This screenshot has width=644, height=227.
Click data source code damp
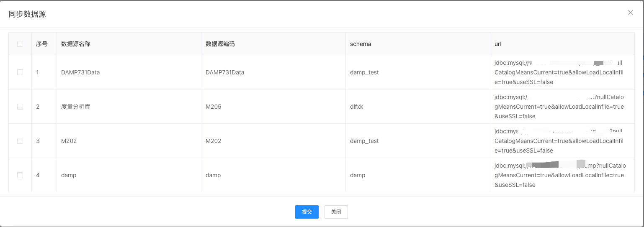tap(213, 175)
